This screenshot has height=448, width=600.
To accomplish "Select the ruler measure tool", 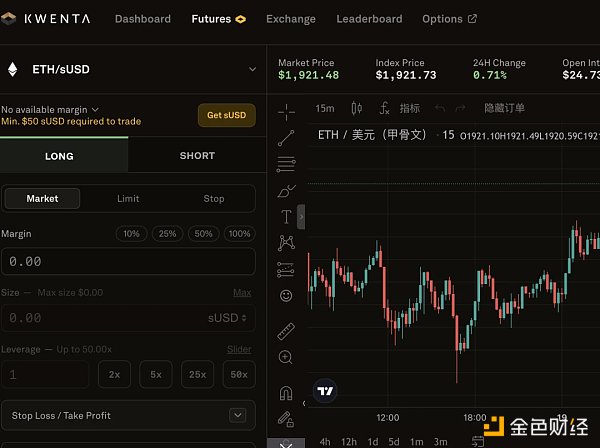I will [286, 330].
